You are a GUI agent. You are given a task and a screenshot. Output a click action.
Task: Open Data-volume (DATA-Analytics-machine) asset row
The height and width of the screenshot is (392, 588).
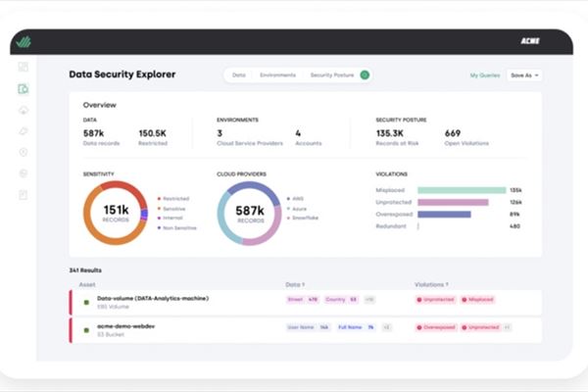coord(305,303)
